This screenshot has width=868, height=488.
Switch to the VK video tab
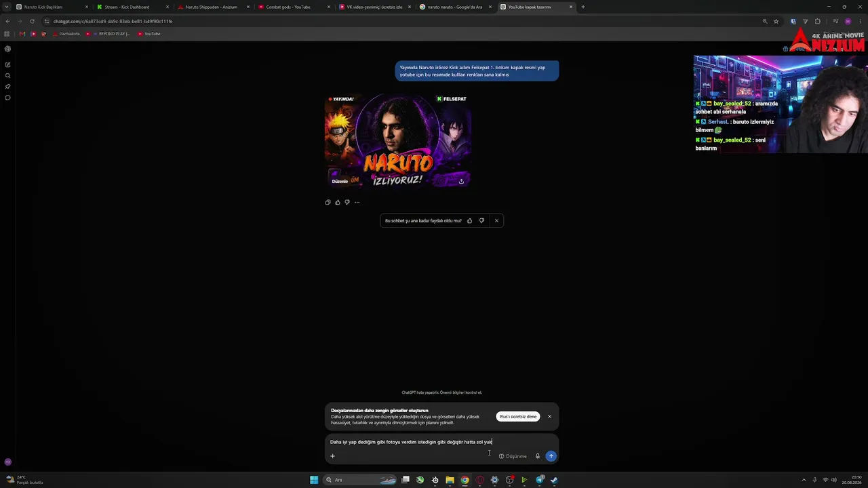pos(374,7)
